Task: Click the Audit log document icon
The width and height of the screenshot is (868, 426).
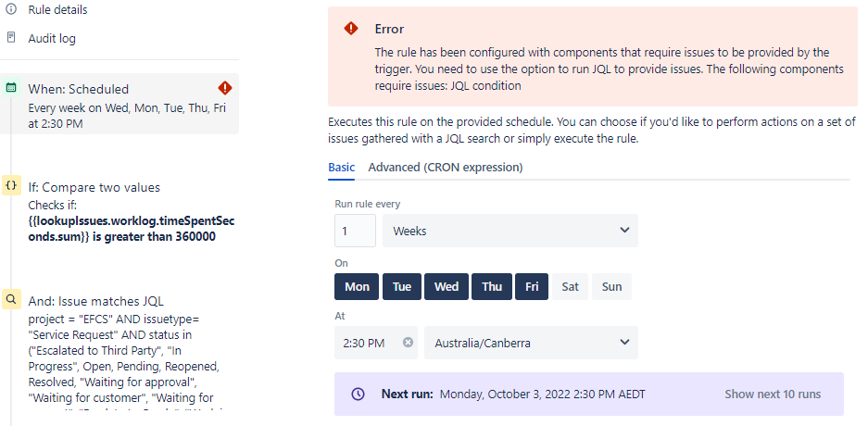Action: [11, 38]
